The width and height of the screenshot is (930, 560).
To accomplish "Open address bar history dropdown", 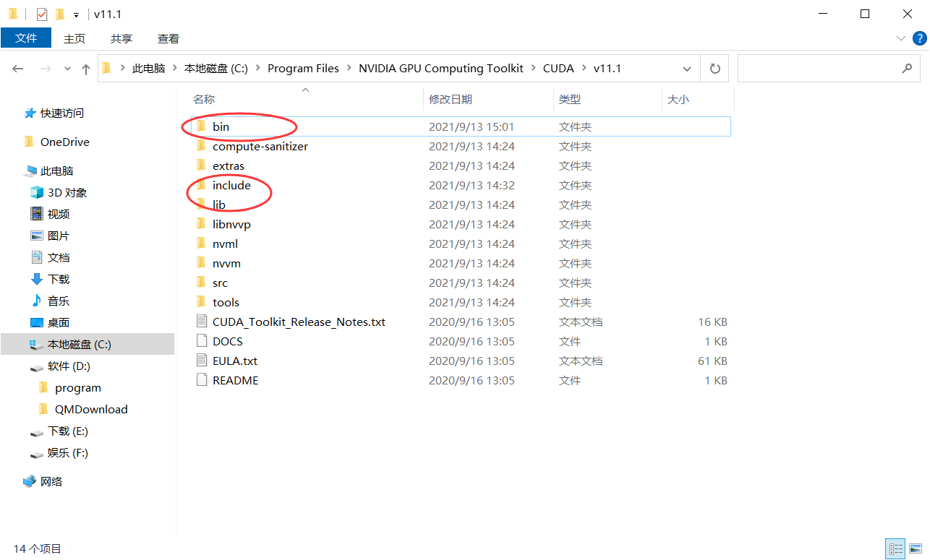I will pos(687,69).
